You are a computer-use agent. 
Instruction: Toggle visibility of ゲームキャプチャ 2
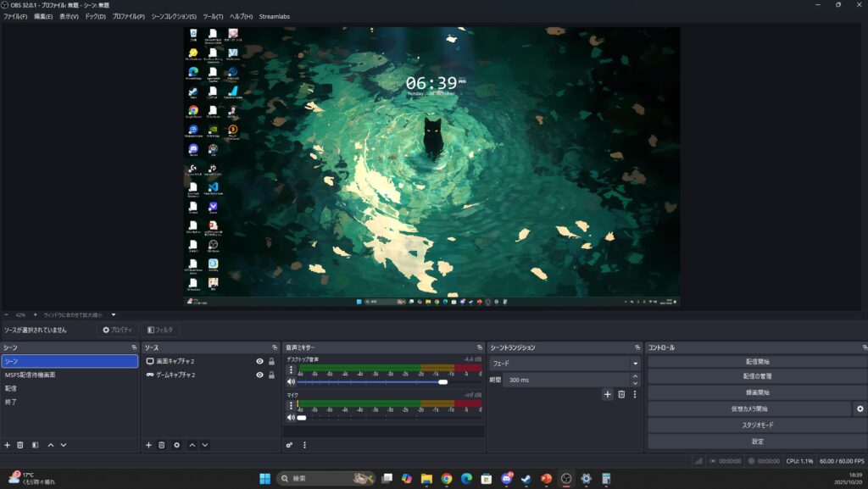(259, 375)
